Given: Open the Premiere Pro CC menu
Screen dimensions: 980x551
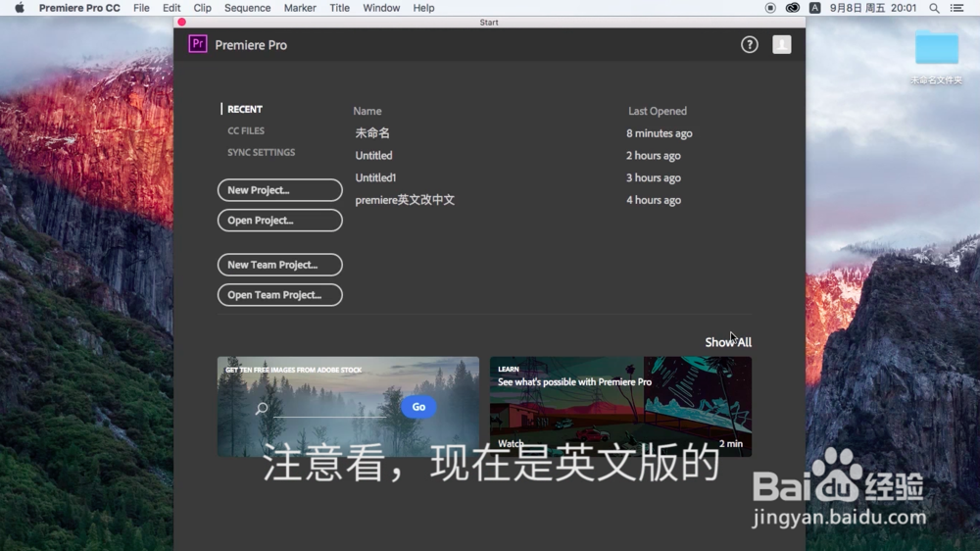Looking at the screenshot, I should (x=79, y=8).
